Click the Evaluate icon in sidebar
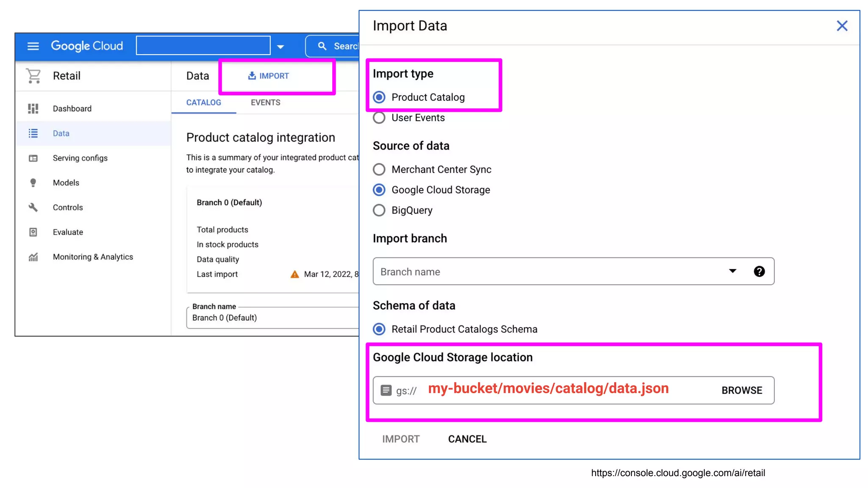Screen dimensions: 868x488 [33, 232]
